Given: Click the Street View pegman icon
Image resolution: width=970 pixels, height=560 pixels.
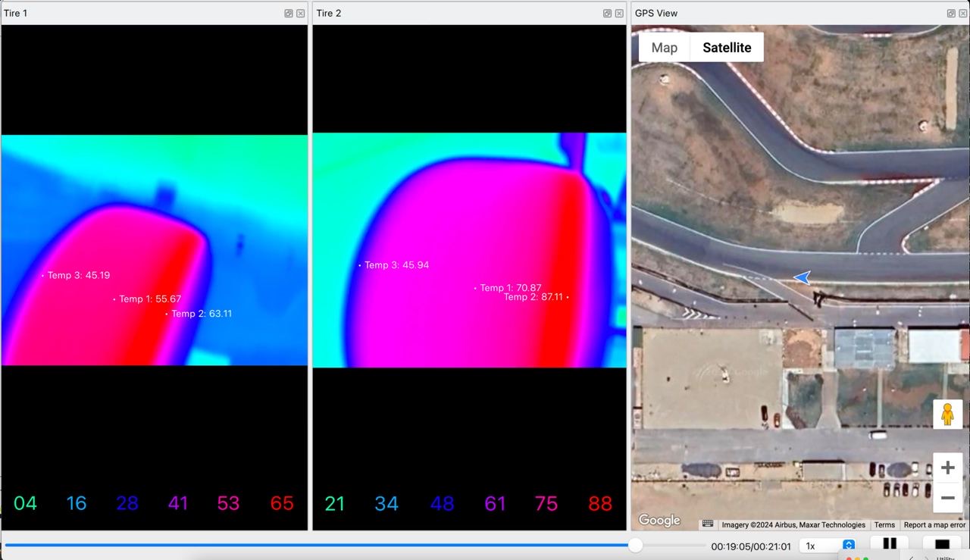Looking at the screenshot, I should coord(947,415).
